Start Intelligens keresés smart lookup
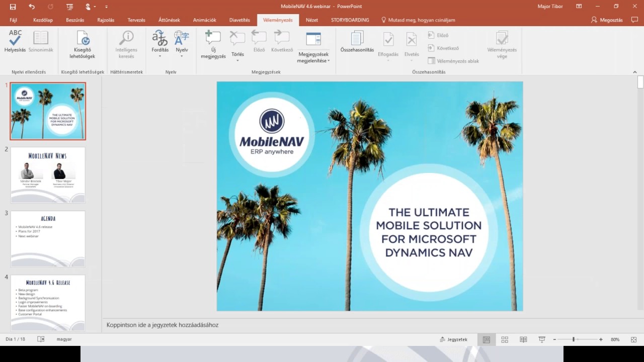Image resolution: width=644 pixels, height=362 pixels. click(x=126, y=44)
